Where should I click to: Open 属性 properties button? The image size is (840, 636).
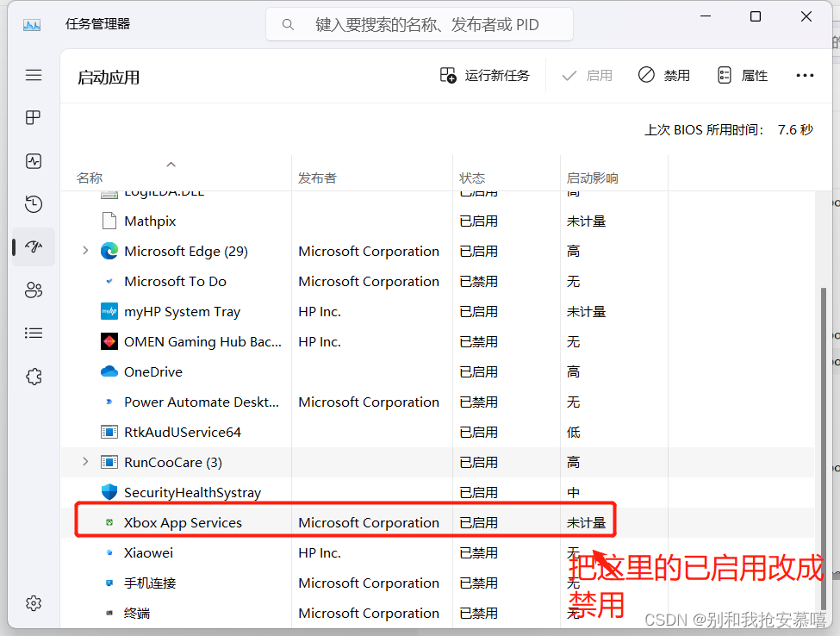[743, 76]
